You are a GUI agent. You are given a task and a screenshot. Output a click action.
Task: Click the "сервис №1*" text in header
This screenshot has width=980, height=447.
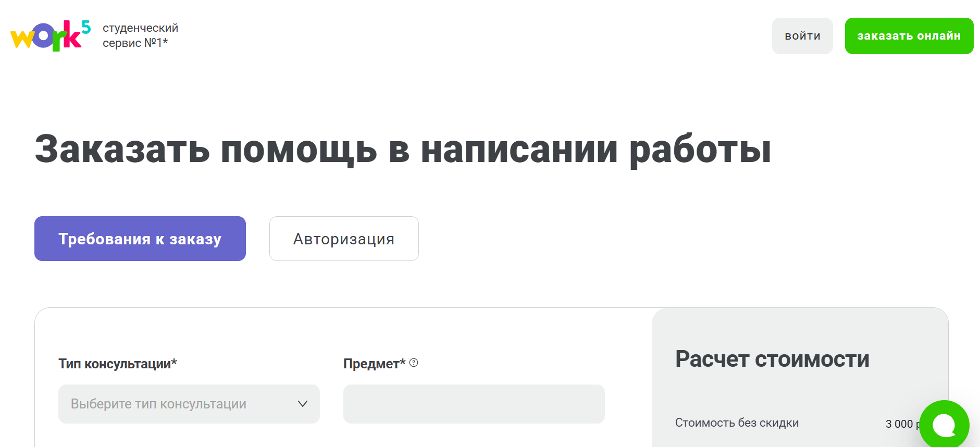point(135,43)
